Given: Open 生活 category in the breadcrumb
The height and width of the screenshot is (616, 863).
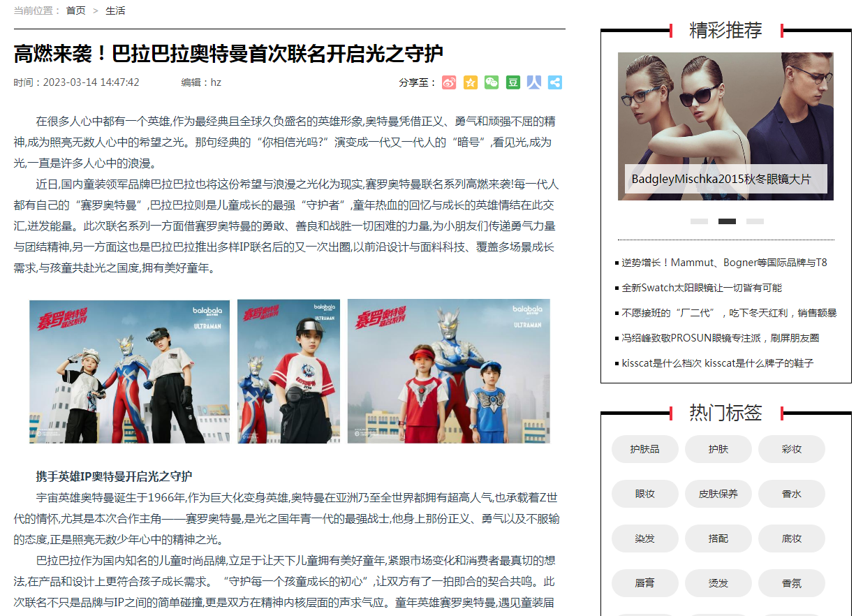Looking at the screenshot, I should 115,10.
